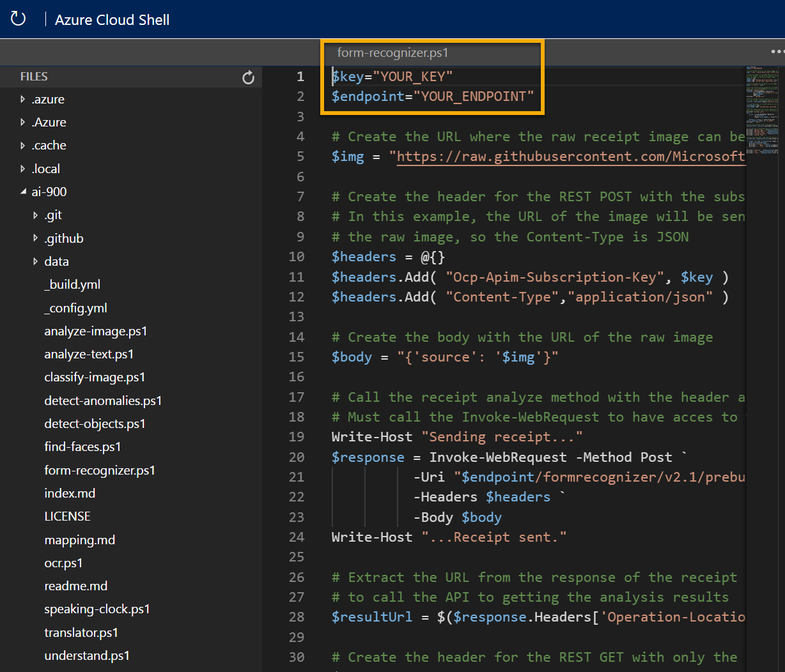The width and height of the screenshot is (785, 672).
Task: Open translator.ps1 file
Action: pos(81,632)
